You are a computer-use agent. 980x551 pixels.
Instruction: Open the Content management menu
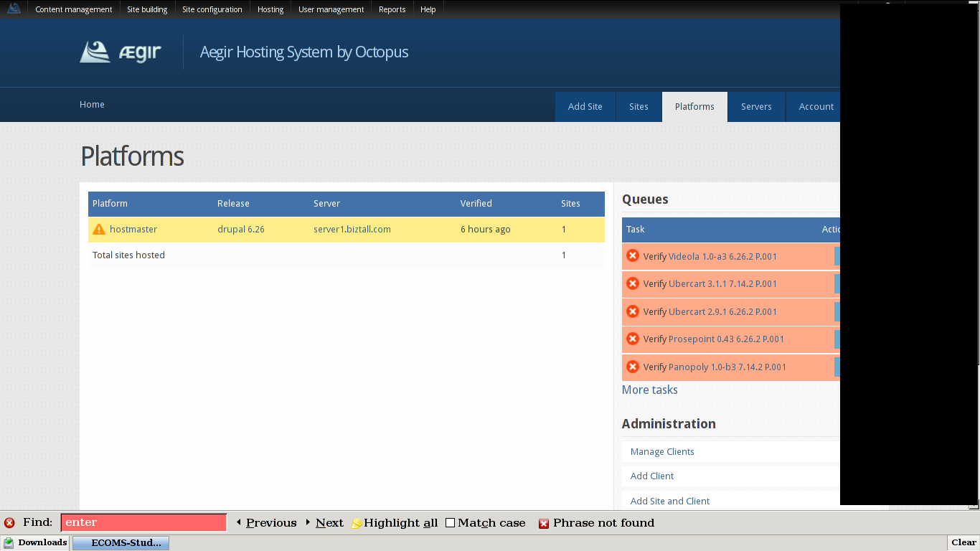tap(74, 9)
